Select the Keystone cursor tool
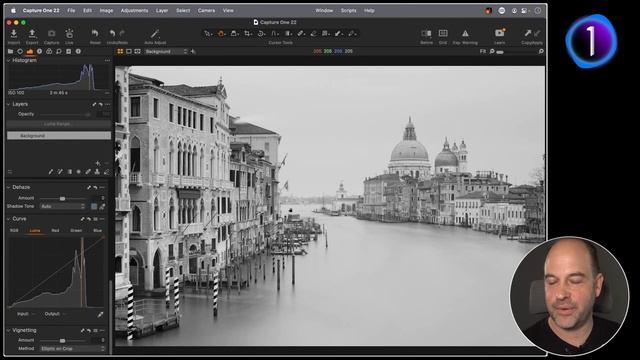This screenshot has width=640, height=360. click(x=274, y=33)
